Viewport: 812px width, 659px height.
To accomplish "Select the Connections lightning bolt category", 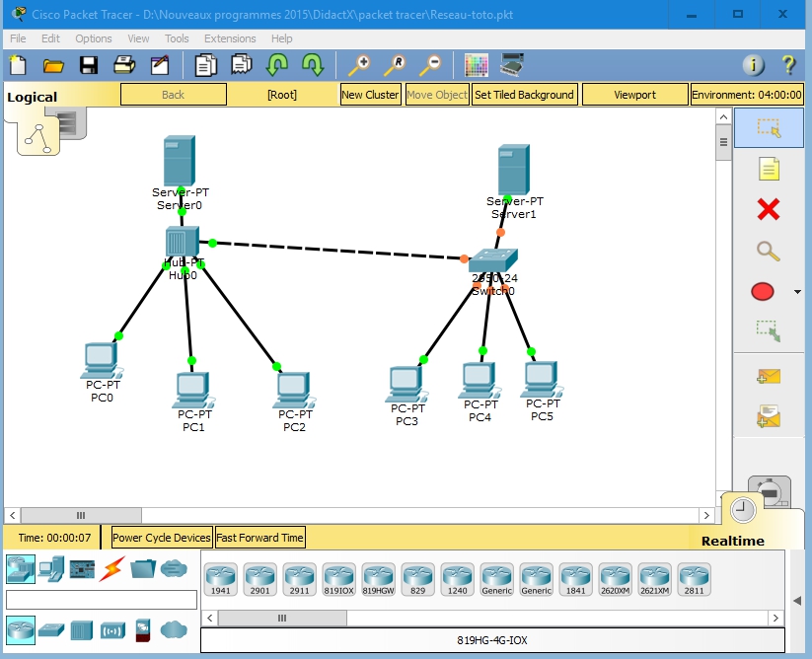I will [x=112, y=569].
